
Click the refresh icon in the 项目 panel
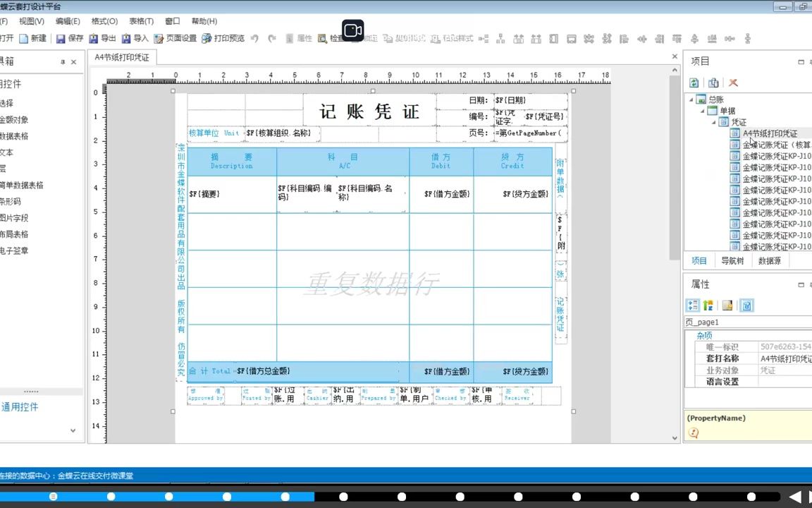coord(694,83)
